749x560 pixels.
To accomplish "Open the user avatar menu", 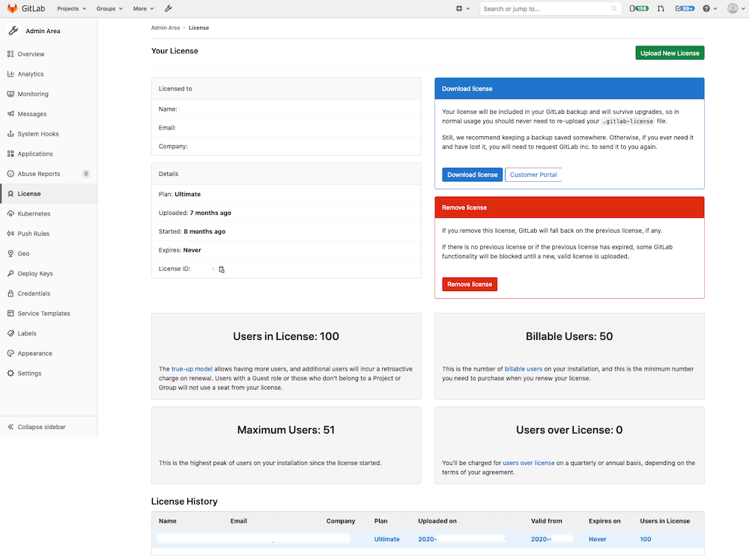I will pyautogui.click(x=735, y=9).
